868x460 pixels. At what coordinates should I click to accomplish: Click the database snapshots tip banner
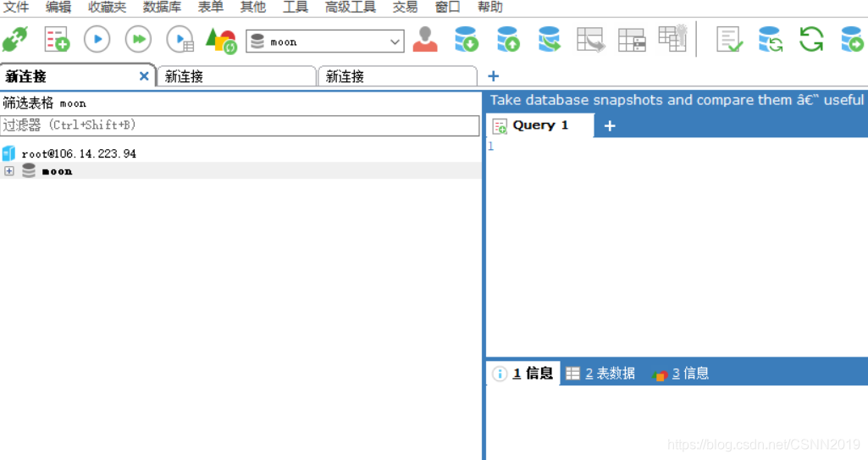pos(677,100)
